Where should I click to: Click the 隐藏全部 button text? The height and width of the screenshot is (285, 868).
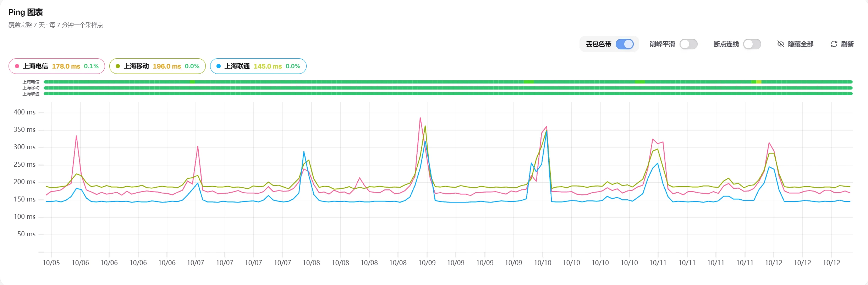(801, 44)
